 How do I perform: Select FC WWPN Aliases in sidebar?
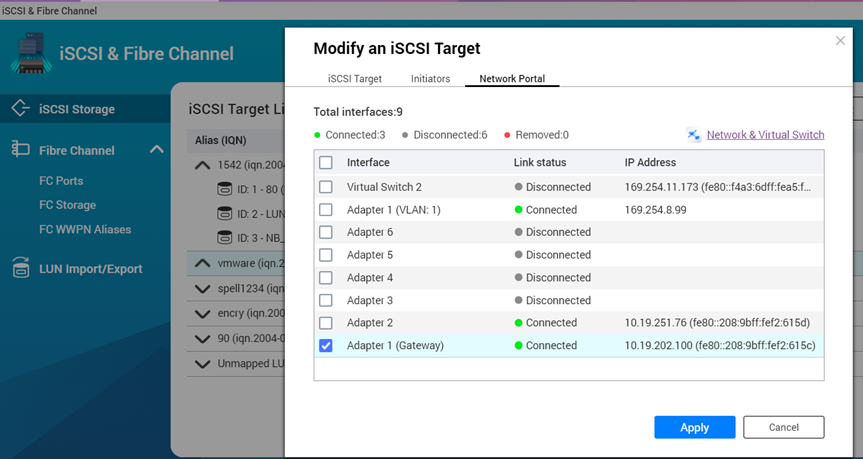(x=85, y=229)
